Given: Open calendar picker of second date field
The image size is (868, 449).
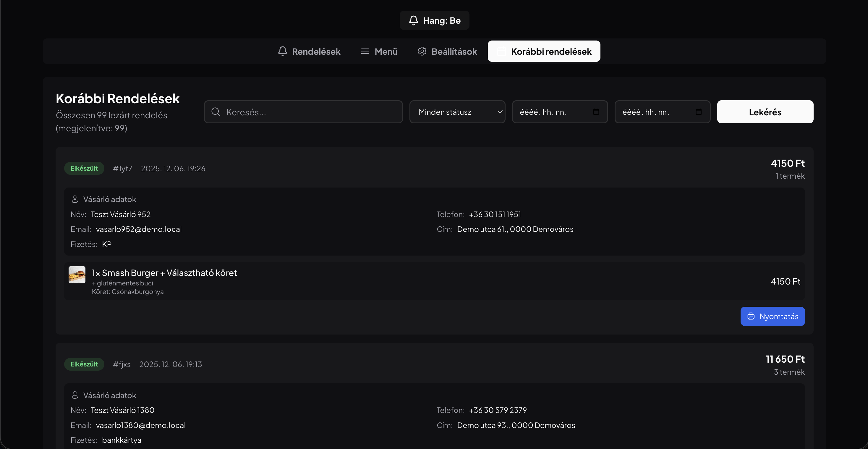Looking at the screenshot, I should [x=699, y=112].
